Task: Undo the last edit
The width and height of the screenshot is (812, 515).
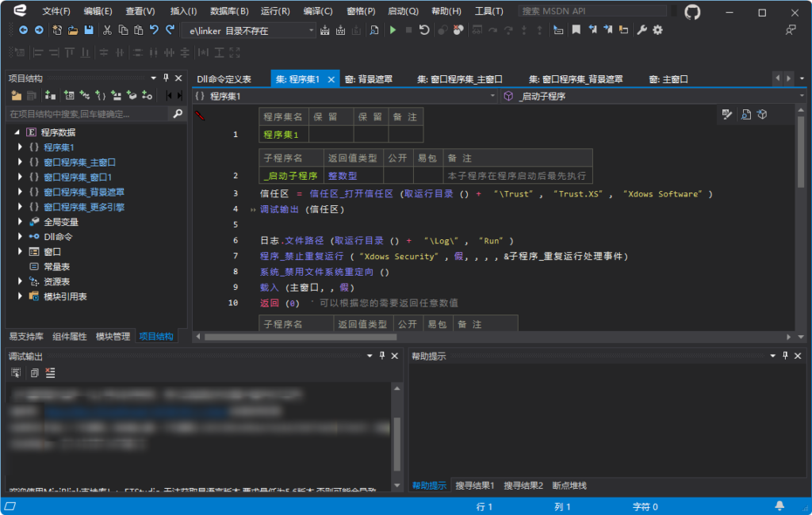Action: pos(155,31)
